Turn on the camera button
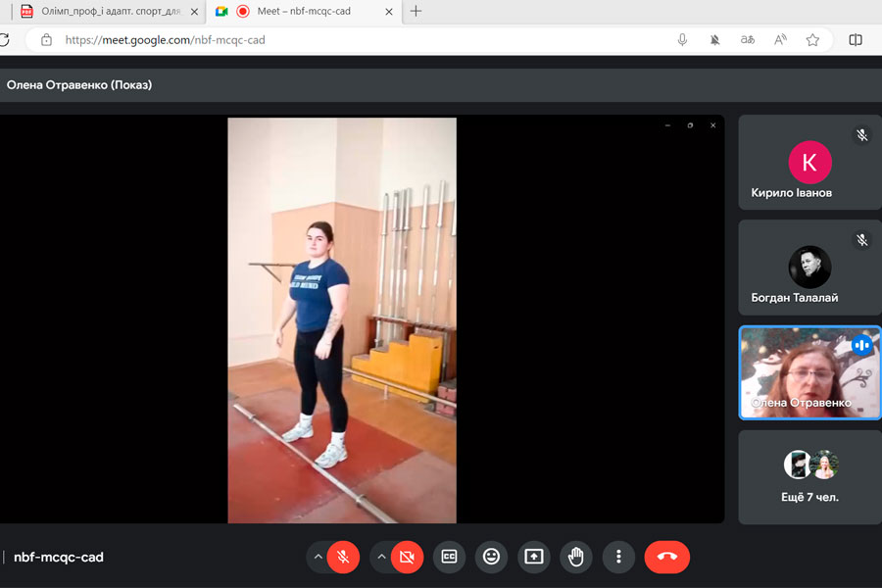The width and height of the screenshot is (882, 588). coord(407,557)
